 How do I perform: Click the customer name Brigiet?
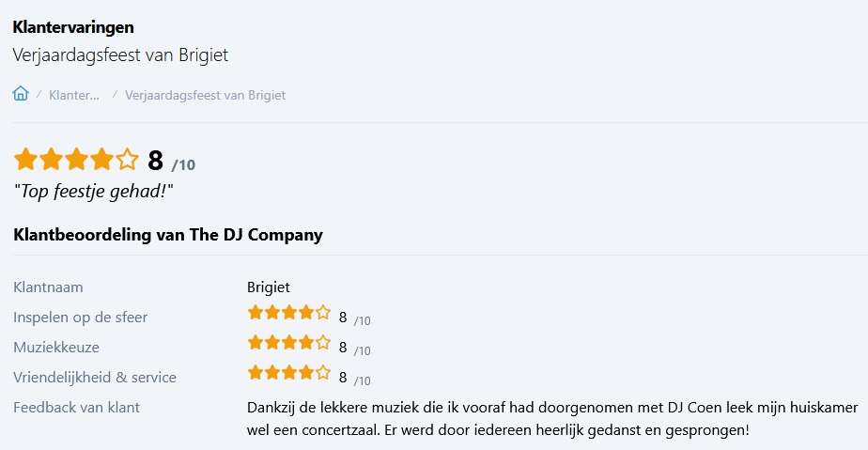pyautogui.click(x=269, y=287)
